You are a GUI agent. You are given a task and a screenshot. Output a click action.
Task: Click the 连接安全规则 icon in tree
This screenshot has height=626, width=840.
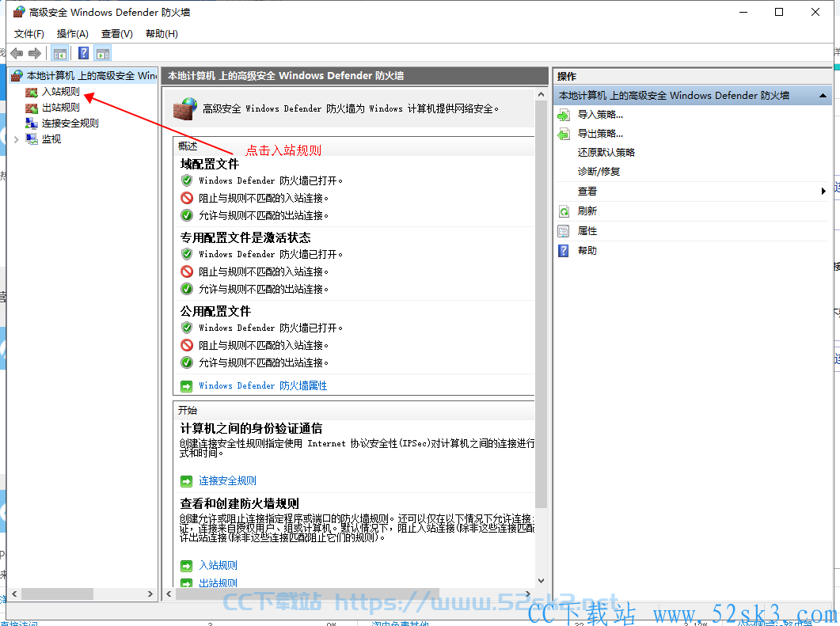pos(32,123)
